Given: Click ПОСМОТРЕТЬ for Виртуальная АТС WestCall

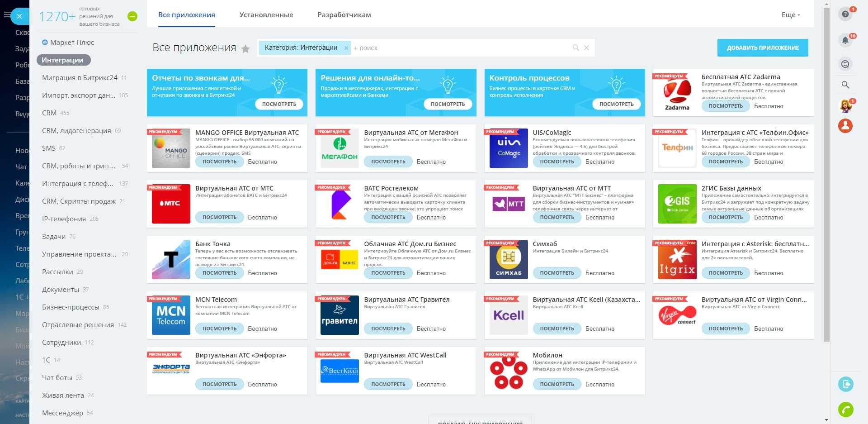Looking at the screenshot, I should [388, 384].
